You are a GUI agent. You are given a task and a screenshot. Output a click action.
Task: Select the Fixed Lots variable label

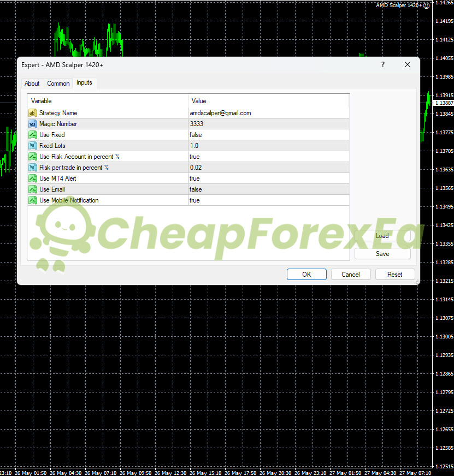(x=52, y=146)
